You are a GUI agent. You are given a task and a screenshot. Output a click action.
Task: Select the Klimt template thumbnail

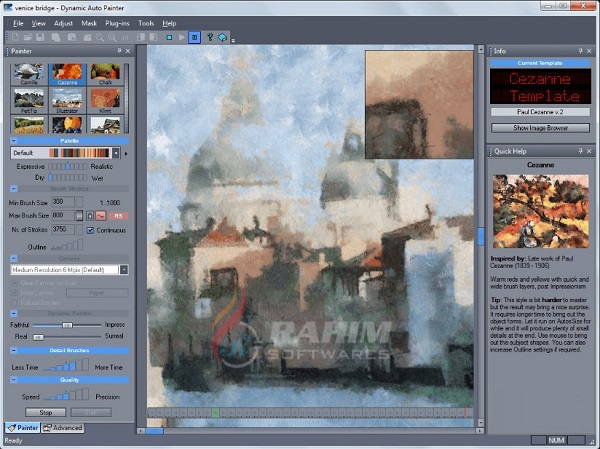[105, 100]
